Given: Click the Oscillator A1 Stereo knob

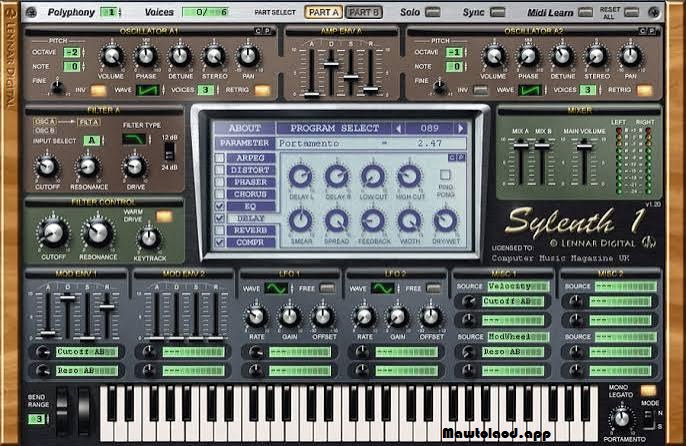Looking at the screenshot, I should (214, 56).
